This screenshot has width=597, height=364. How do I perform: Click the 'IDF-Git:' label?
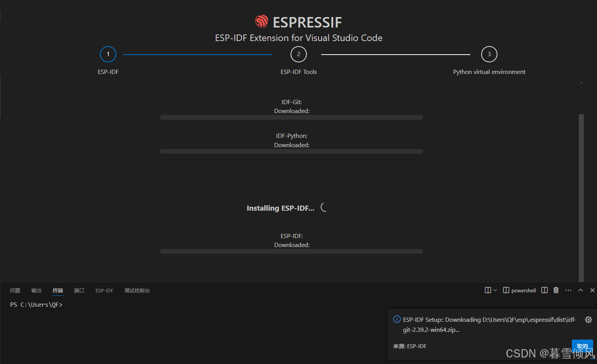coord(292,102)
